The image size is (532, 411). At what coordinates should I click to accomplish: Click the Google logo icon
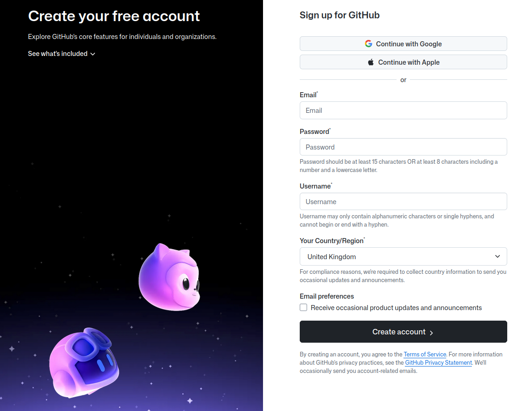[x=368, y=43]
